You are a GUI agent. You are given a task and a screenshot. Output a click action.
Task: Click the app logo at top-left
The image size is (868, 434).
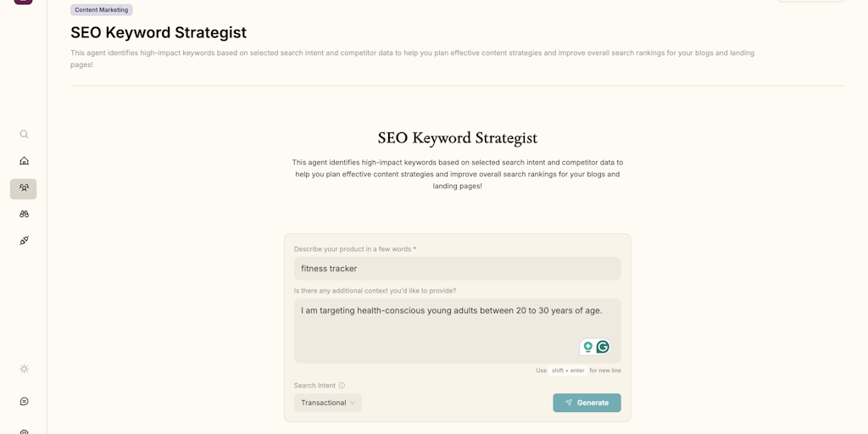coord(24,2)
